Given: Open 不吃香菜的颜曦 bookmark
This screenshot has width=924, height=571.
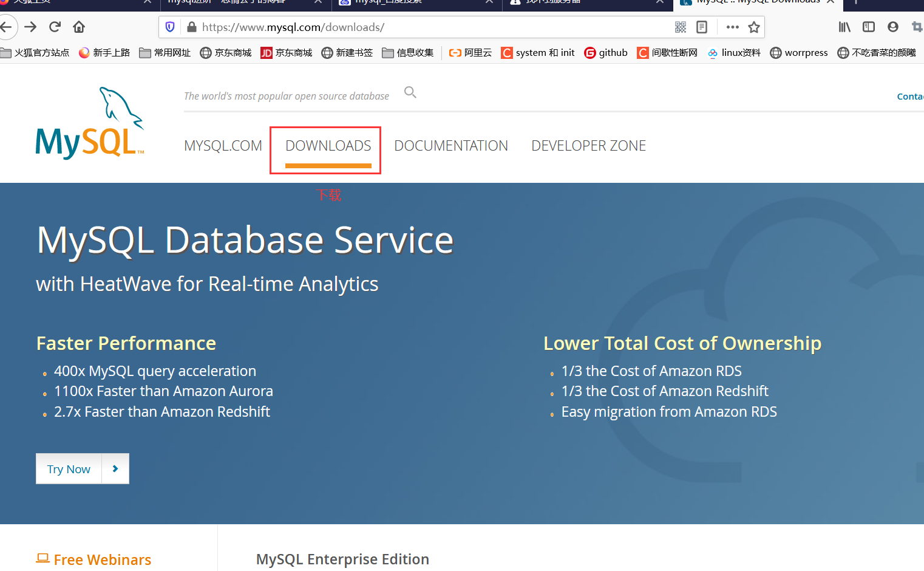Looking at the screenshot, I should (877, 53).
